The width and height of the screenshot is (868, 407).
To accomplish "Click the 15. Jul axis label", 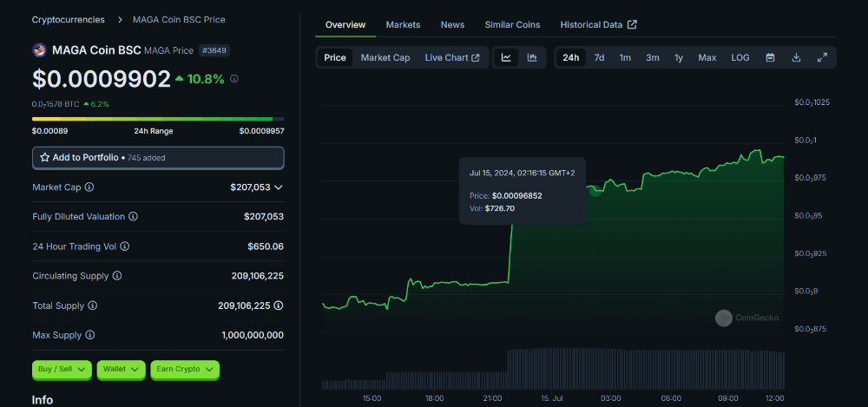I will 552,398.
